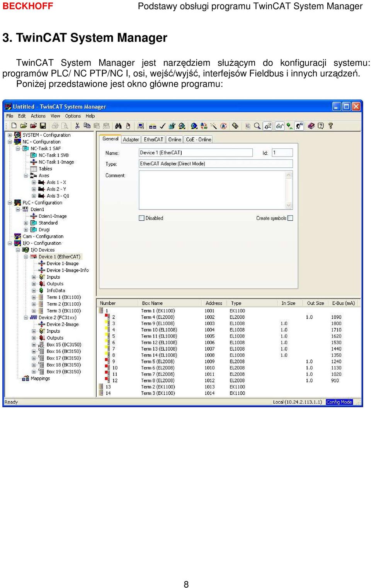Click the In Size column header
Screen dimensions: 371x588
point(288,303)
